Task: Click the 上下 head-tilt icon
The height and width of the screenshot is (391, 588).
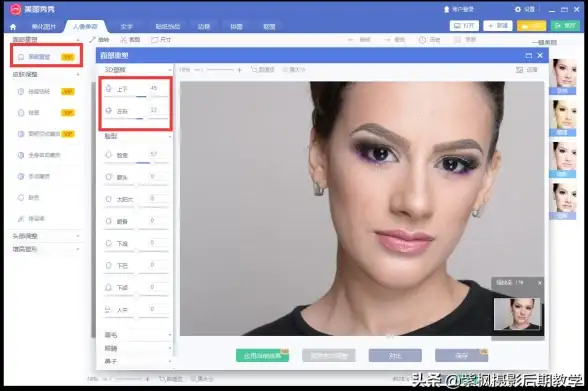Action: click(x=109, y=88)
